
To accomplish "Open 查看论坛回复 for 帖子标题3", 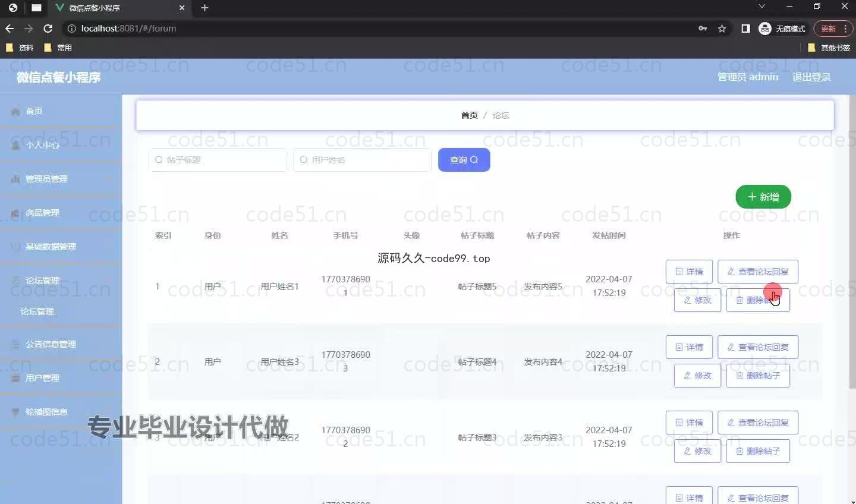I will pyautogui.click(x=758, y=423).
